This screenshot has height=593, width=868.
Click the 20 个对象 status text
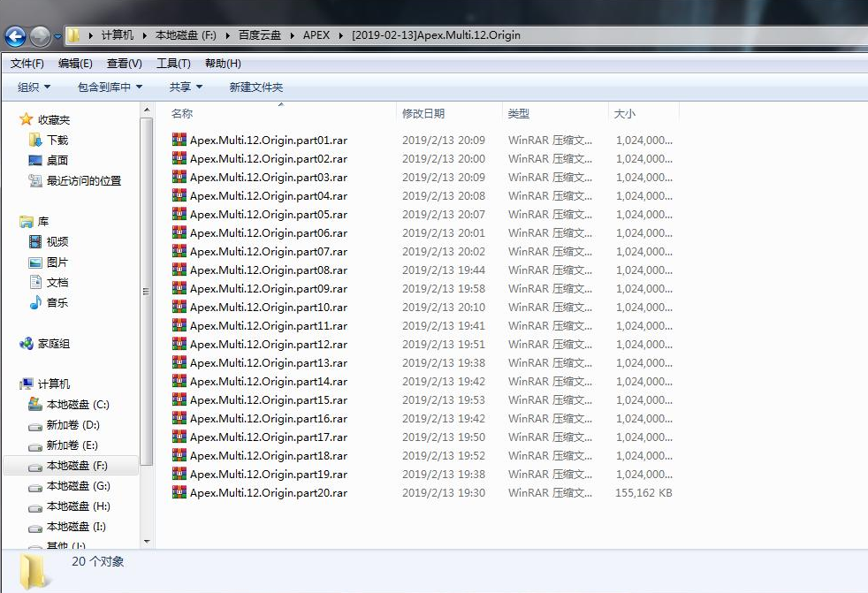(98, 561)
